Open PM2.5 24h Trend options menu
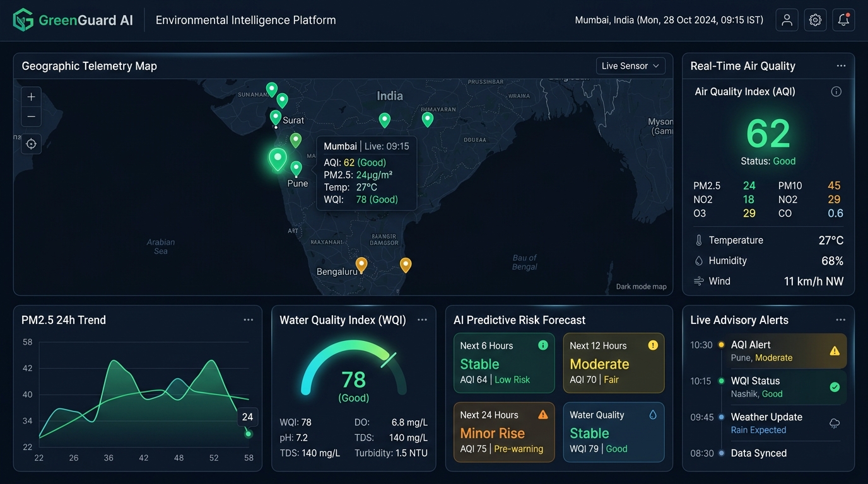The height and width of the screenshot is (484, 868). point(249,320)
